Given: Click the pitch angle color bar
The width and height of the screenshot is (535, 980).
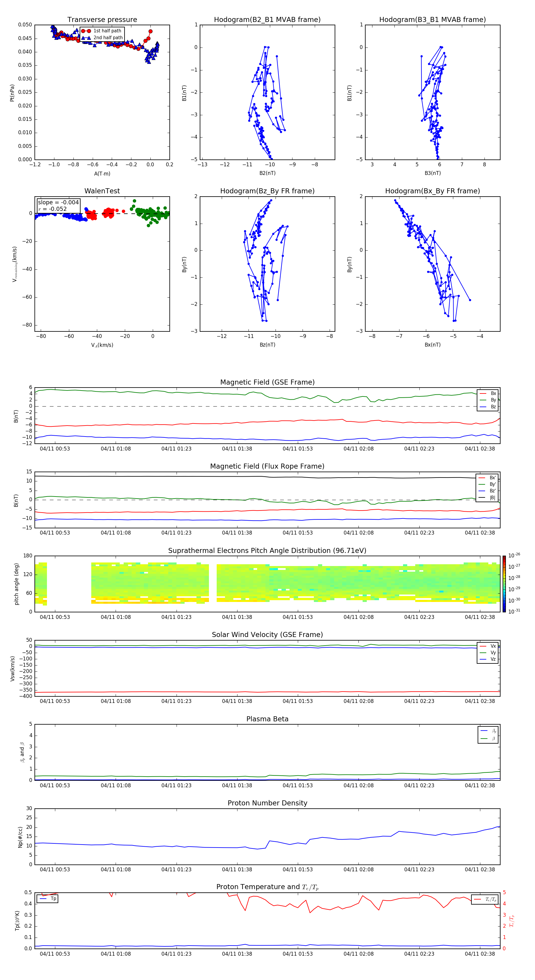Looking at the screenshot, I should tap(504, 584).
